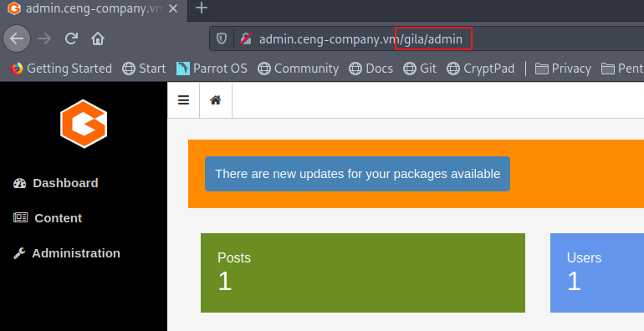Close the admin.ceng-company.vm tab
This screenshot has width=644, height=331.
click(x=173, y=8)
